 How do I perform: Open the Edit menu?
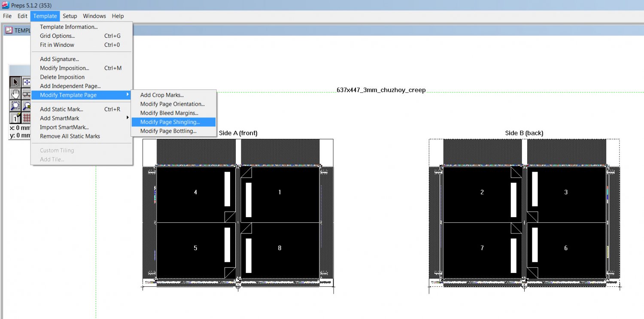coord(22,16)
